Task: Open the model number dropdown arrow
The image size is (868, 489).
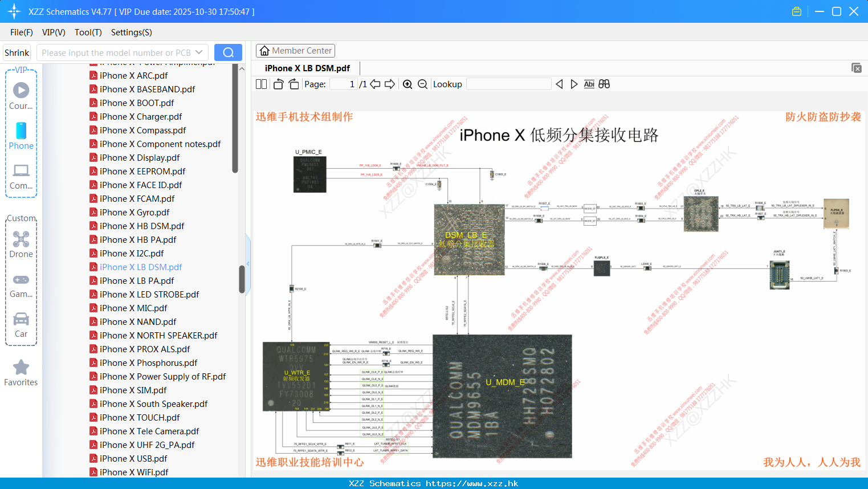Action: [199, 52]
